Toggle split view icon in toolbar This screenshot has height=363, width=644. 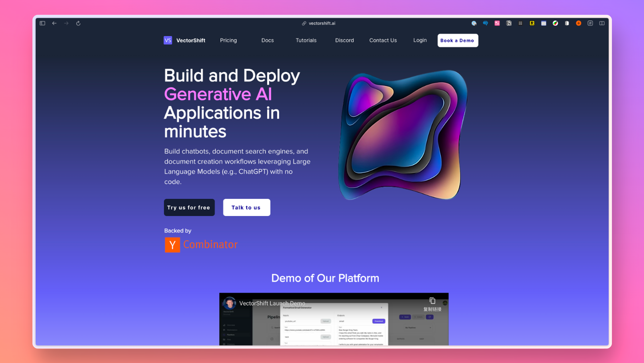[x=602, y=23]
